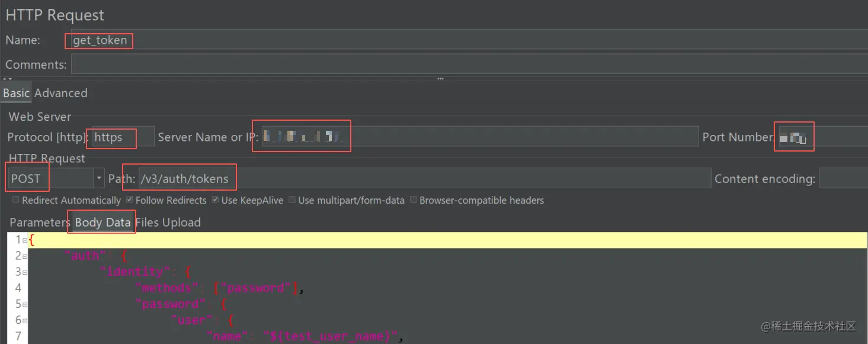Collapse the "password" fold at line 5
Image resolution: width=868 pixels, height=344 pixels.
point(25,304)
